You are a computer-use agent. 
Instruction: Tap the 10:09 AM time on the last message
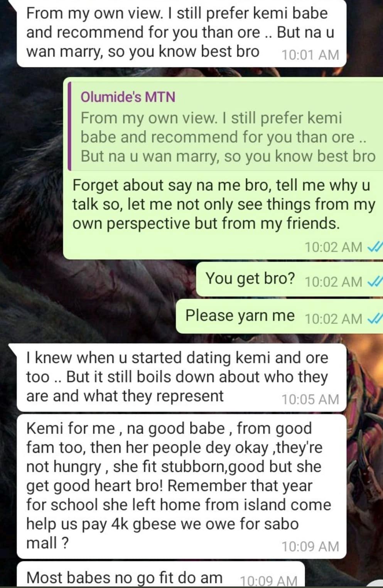[268, 581]
